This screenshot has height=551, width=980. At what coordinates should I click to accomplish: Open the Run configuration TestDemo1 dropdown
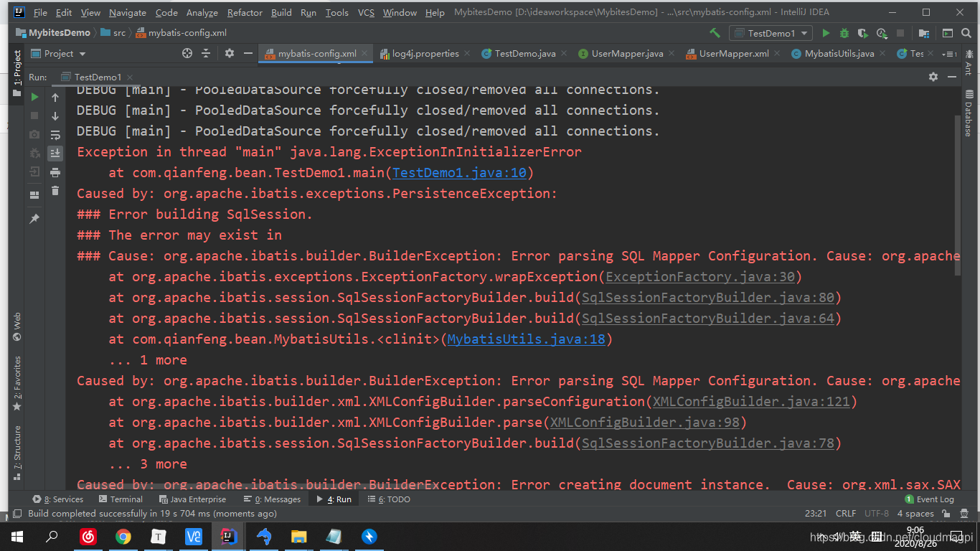tap(771, 33)
